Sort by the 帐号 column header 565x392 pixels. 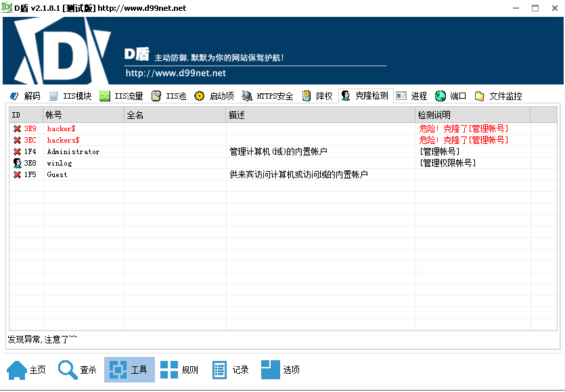84,115
